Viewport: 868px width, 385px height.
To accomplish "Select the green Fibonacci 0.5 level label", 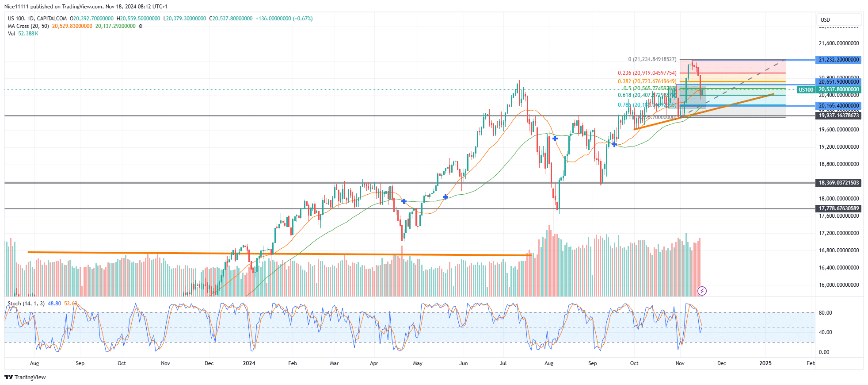I will (650, 89).
